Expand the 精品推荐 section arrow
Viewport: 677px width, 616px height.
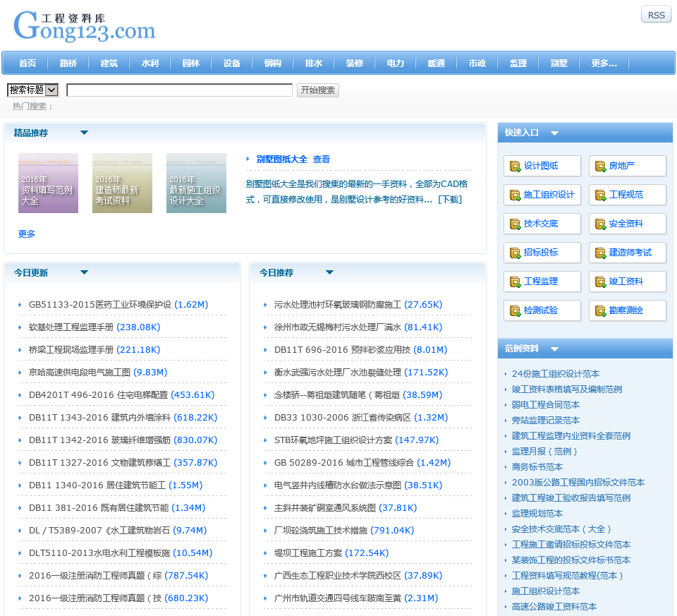(x=84, y=133)
